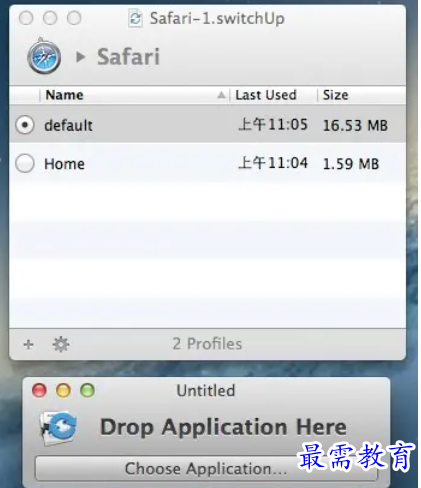Viewport: 421px width, 488px height.
Task: Close the Untitled window with red button
Action: (x=39, y=390)
